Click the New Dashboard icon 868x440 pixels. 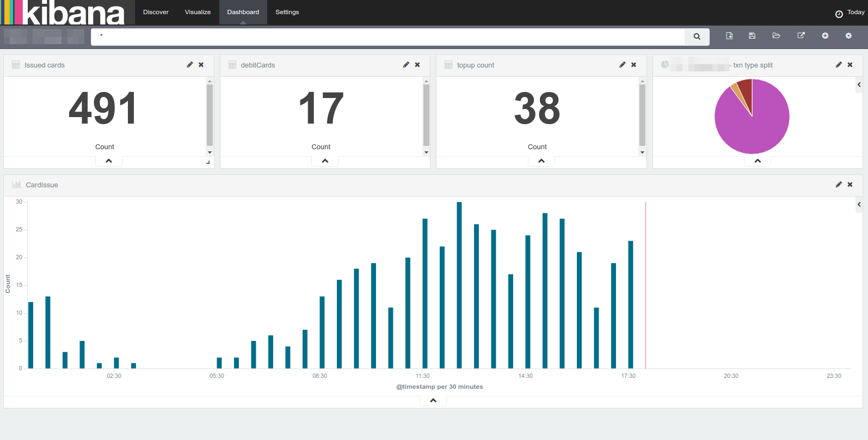point(729,36)
